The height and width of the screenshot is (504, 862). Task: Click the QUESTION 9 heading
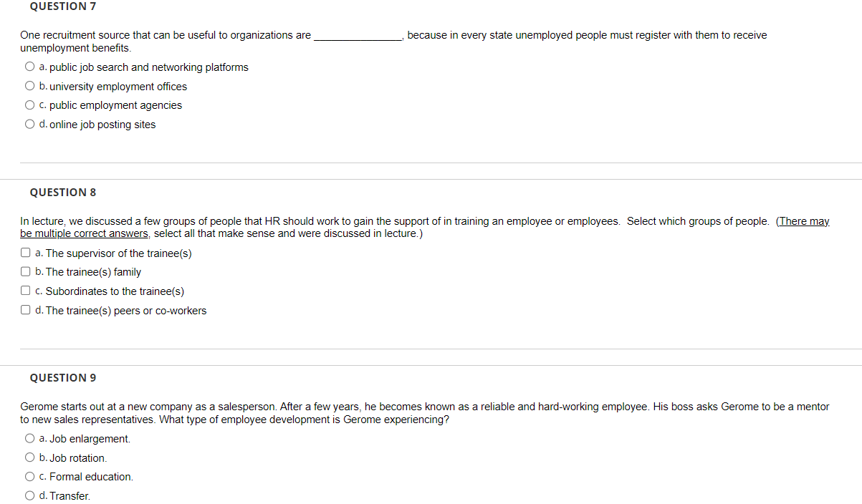tap(62, 377)
